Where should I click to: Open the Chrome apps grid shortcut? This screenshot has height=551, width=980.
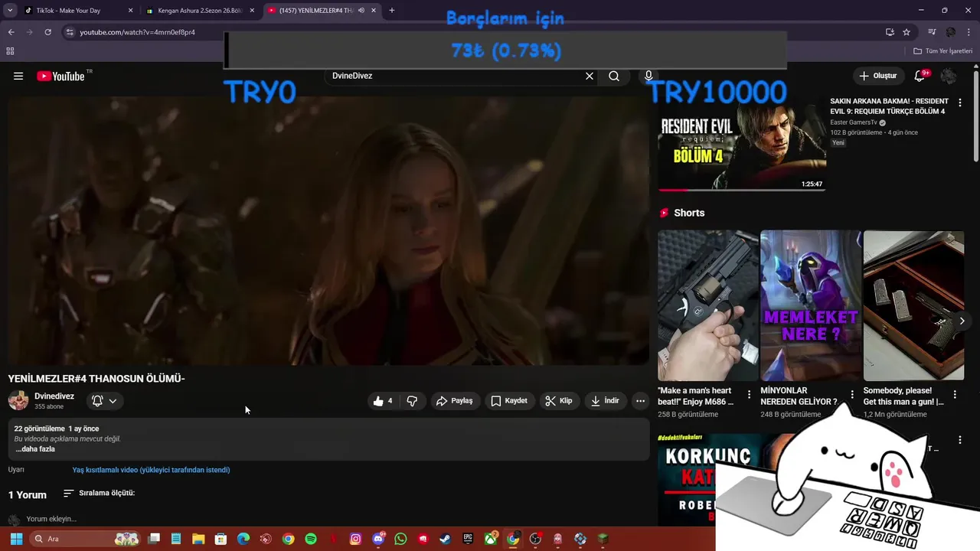tap(10, 51)
